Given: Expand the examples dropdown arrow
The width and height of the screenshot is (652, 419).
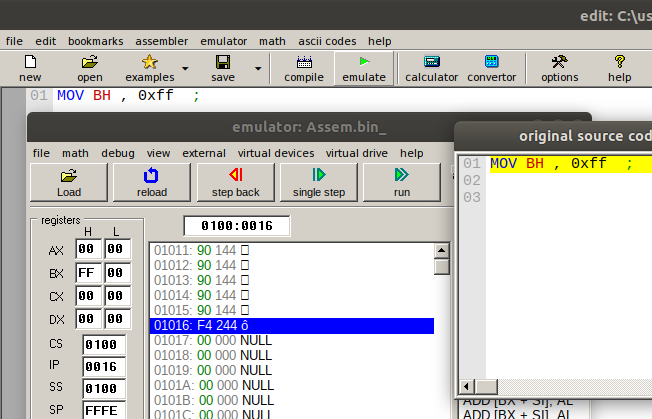Looking at the screenshot, I should [185, 69].
